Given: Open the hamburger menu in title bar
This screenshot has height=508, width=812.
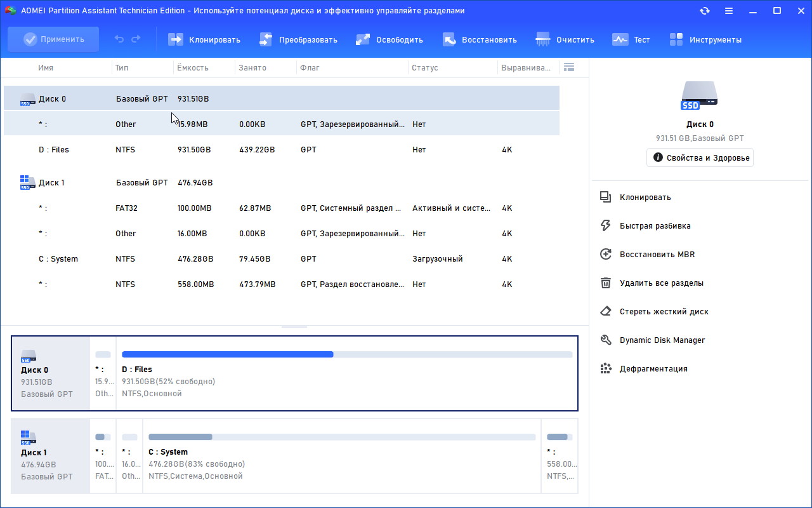Looking at the screenshot, I should (729, 11).
